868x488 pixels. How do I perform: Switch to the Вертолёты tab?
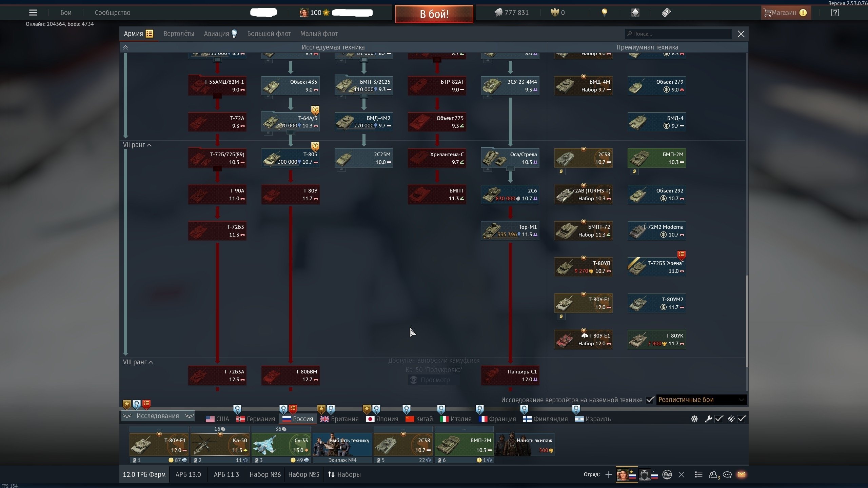click(x=179, y=34)
